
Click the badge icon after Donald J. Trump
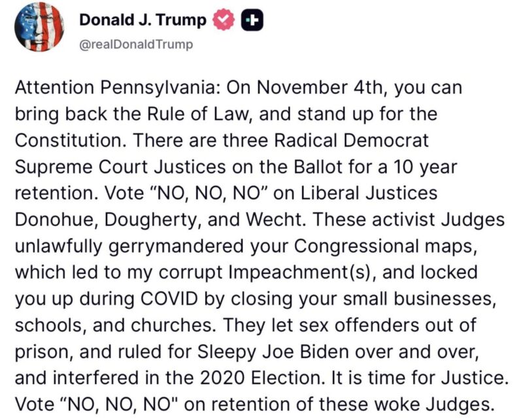click(225, 20)
